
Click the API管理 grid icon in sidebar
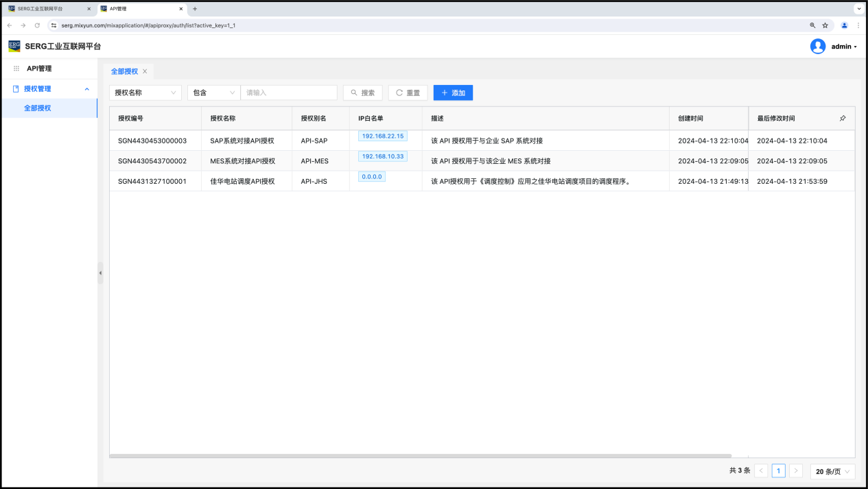[x=16, y=69]
